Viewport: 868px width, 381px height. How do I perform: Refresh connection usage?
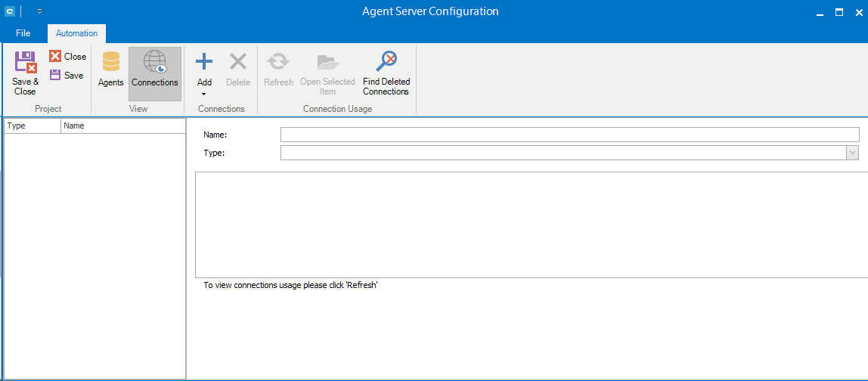[278, 62]
